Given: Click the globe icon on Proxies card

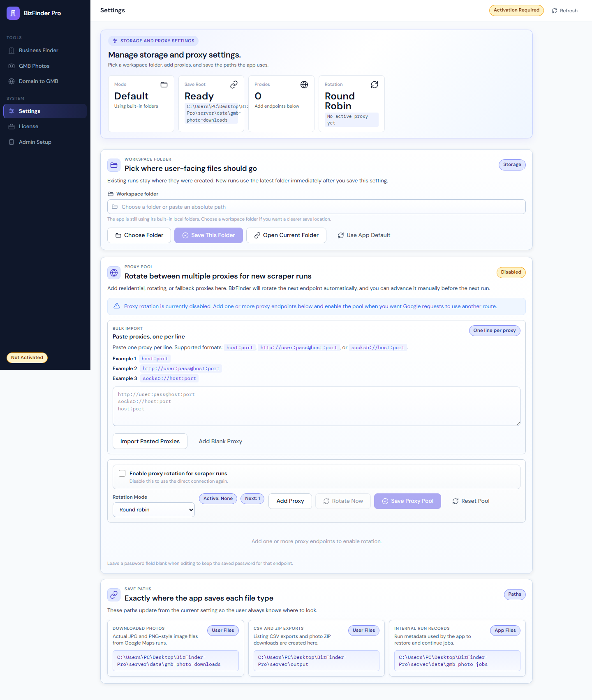Looking at the screenshot, I should tap(304, 85).
